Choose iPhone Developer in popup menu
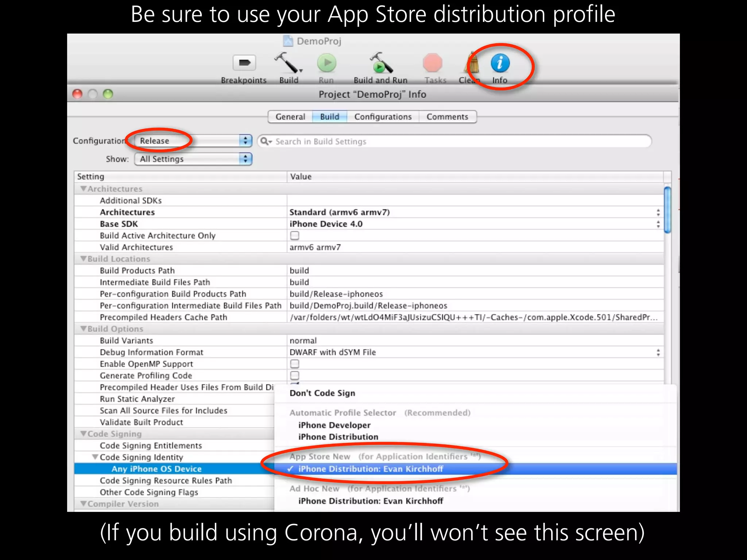 [476, 425]
